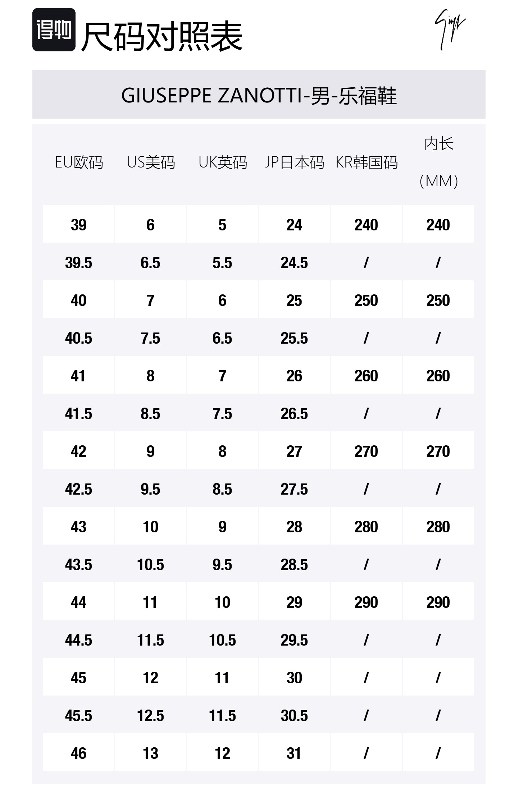Click the 尺码对照表 page title

(162, 37)
